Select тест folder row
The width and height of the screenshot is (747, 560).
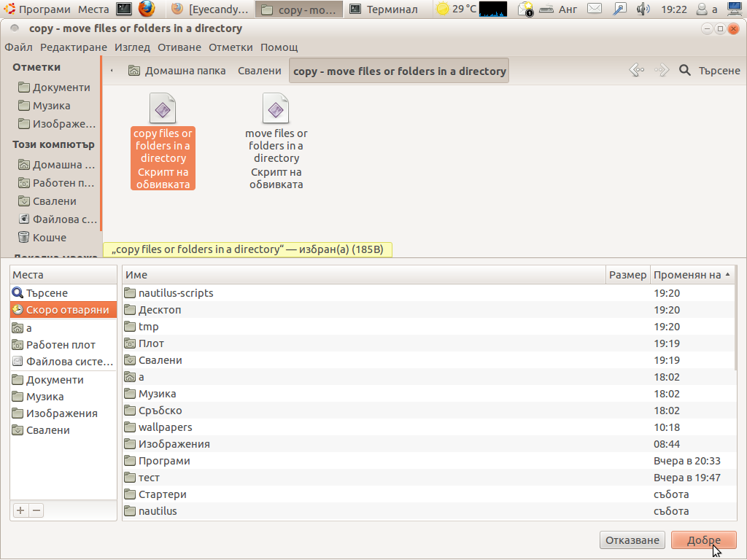pos(429,478)
